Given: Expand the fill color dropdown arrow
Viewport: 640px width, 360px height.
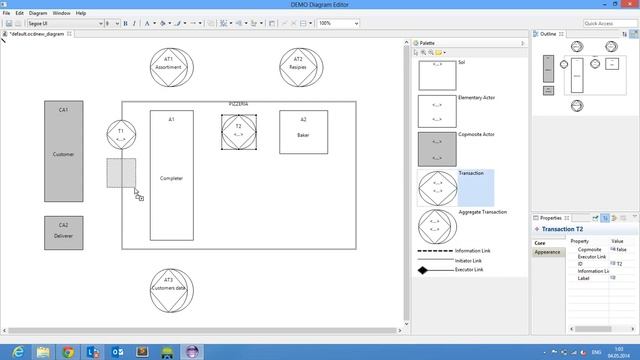Looking at the screenshot, I should (x=170, y=24).
